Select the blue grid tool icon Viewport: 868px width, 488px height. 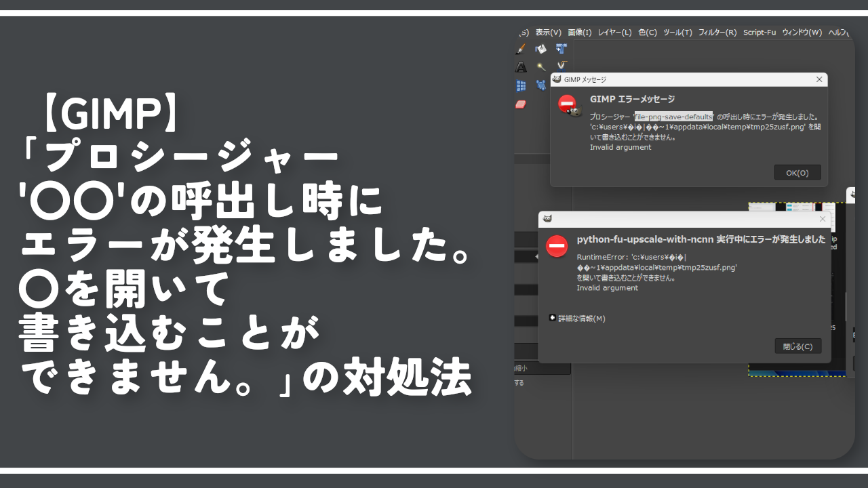[x=521, y=85]
